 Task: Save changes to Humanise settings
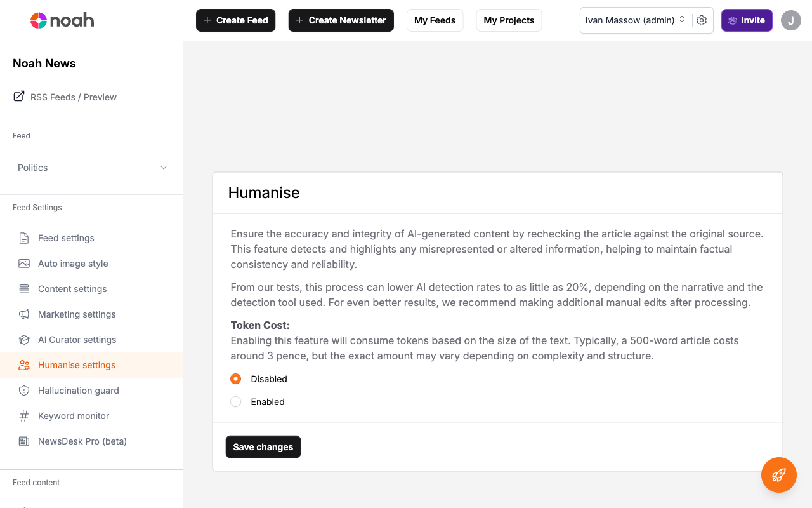[x=263, y=446]
